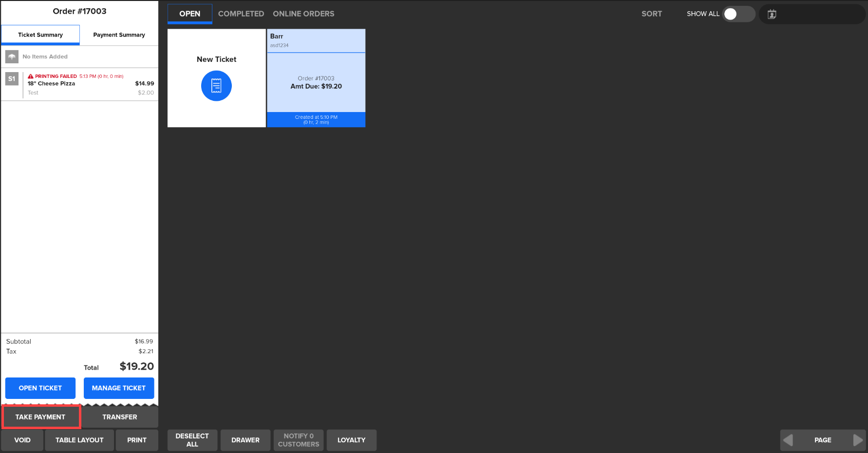
Task: Click the Manage Ticket button
Action: pyautogui.click(x=119, y=388)
